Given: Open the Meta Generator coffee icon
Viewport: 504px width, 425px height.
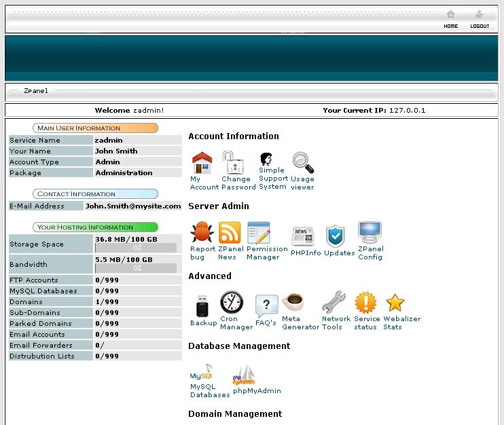Looking at the screenshot, I should tap(293, 303).
